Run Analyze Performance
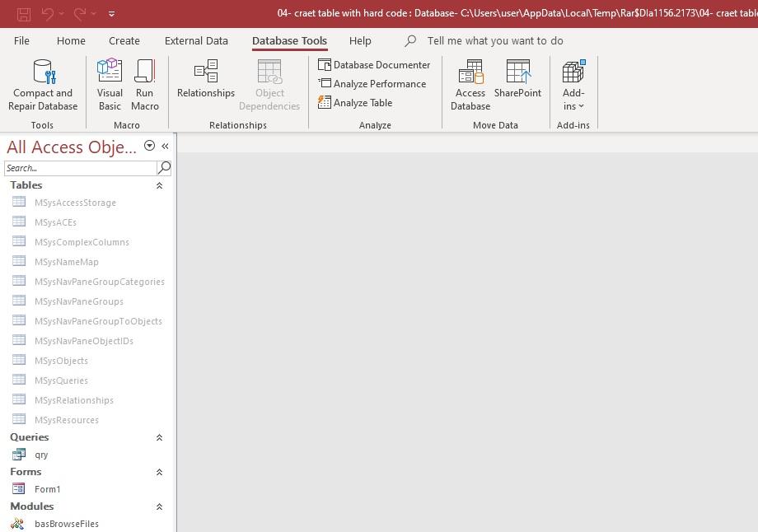This screenshot has width=758, height=532. pyautogui.click(x=372, y=84)
